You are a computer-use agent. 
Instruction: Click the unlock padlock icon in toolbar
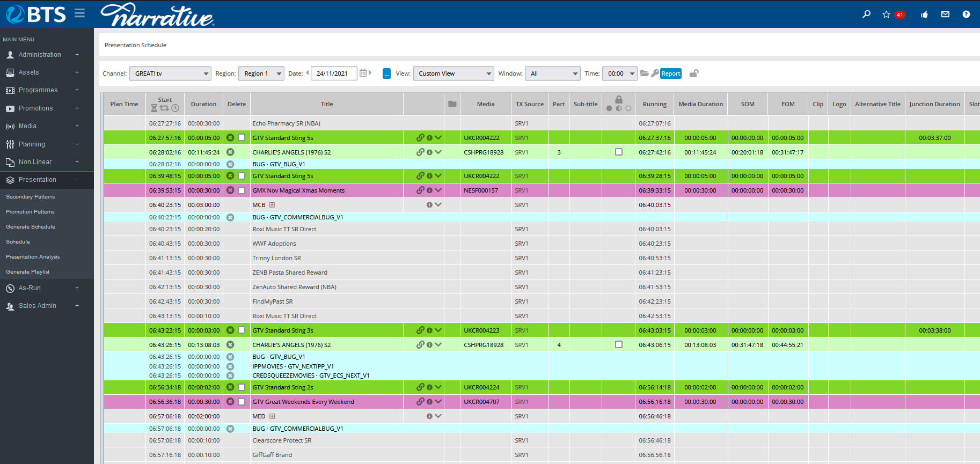[694, 73]
